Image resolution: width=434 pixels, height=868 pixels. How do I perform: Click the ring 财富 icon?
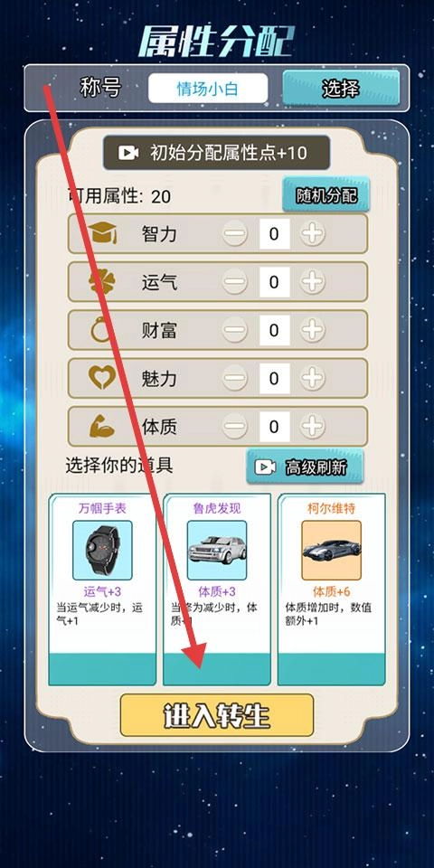(x=101, y=331)
